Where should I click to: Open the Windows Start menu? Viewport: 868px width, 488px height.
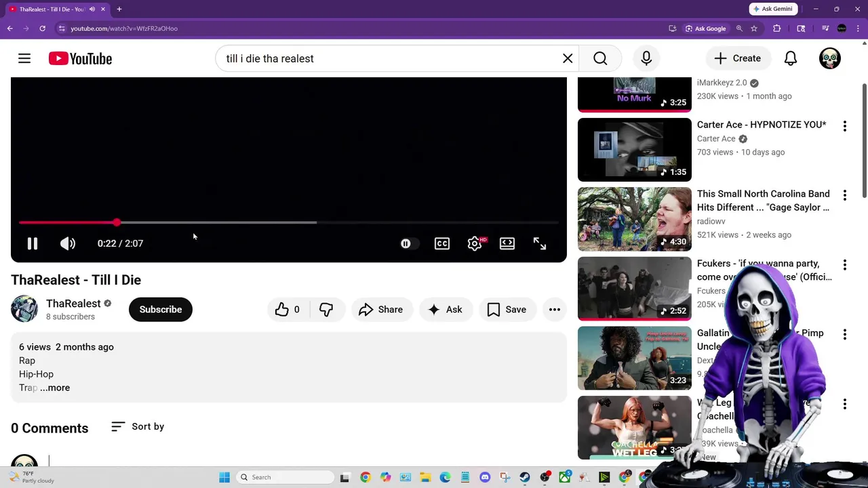224,477
